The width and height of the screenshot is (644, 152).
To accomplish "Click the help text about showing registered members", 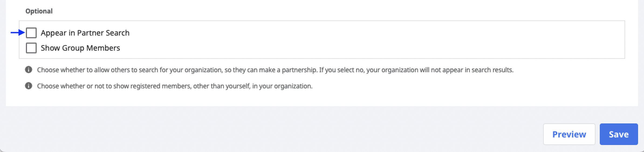I will point(175,86).
